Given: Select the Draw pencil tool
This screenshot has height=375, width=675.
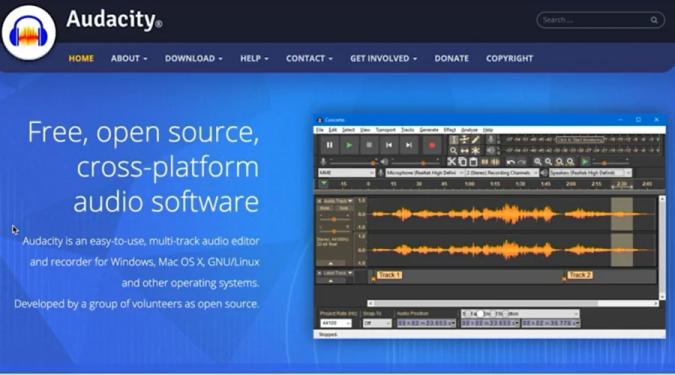Looking at the screenshot, I should [x=475, y=140].
